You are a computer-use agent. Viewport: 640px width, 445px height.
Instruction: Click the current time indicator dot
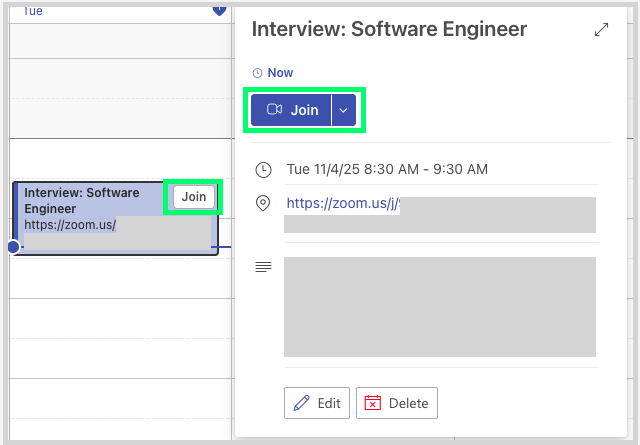pos(13,247)
